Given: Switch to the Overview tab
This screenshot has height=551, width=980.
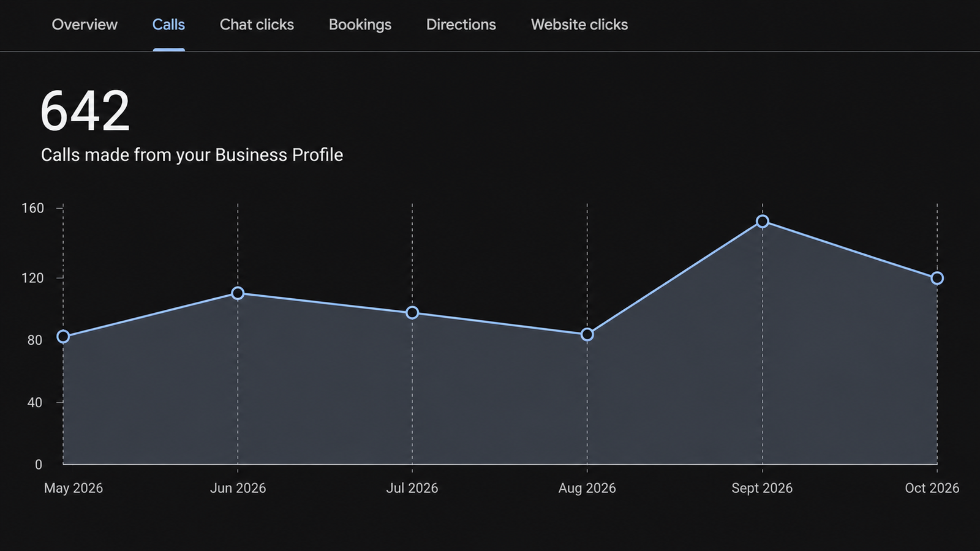Looking at the screenshot, I should pos(85,24).
